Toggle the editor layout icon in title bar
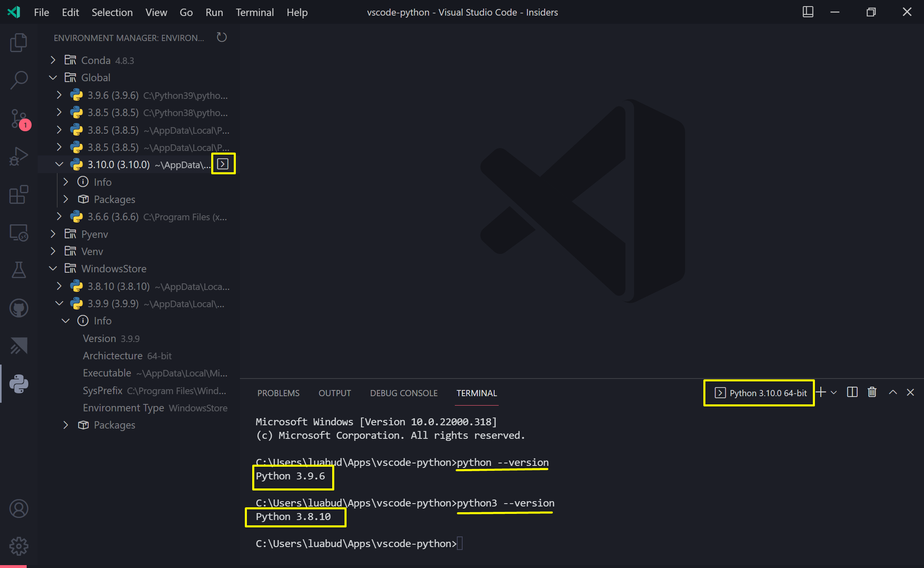924x568 pixels. [808, 12]
